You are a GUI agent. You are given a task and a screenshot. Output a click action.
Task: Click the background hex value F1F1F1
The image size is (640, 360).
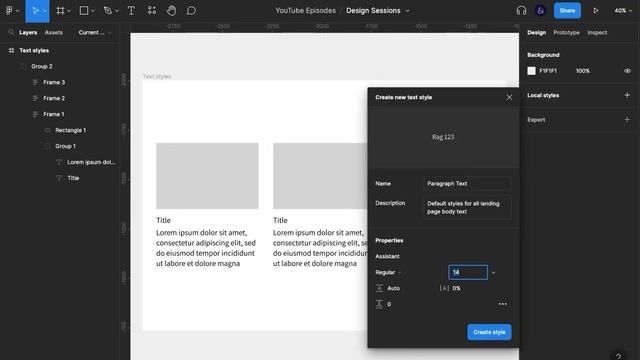click(x=548, y=71)
